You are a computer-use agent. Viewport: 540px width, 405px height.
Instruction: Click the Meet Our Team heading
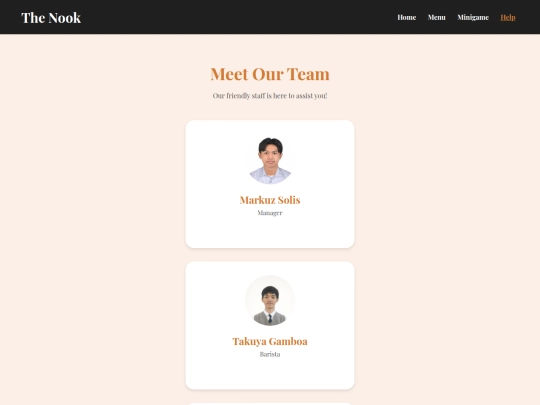[270, 74]
